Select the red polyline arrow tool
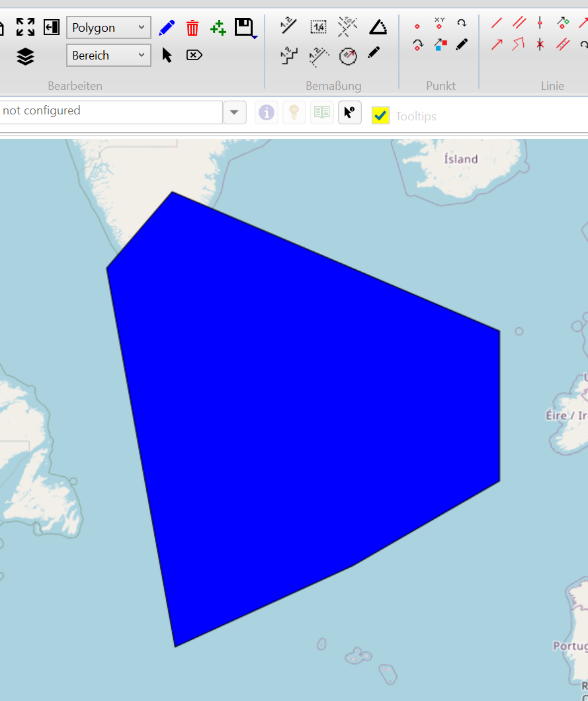Viewport: 588px width, 701px height. tap(519, 44)
